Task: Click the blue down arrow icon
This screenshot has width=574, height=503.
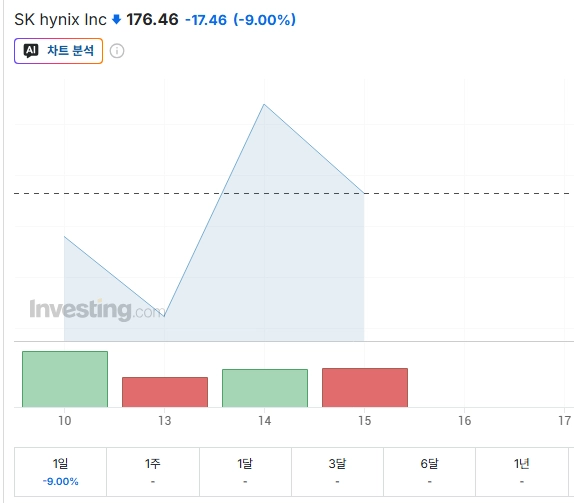Action: 116,19
